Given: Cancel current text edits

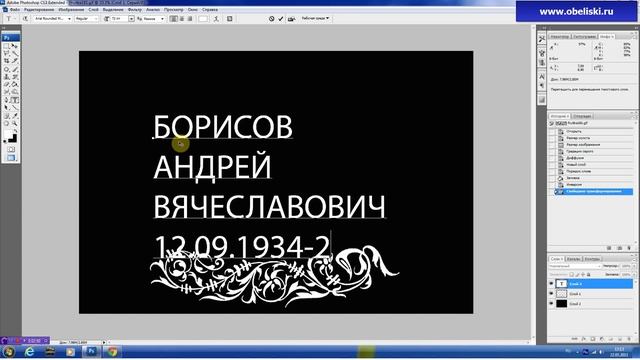Looking at the screenshot, I should tap(271, 19).
